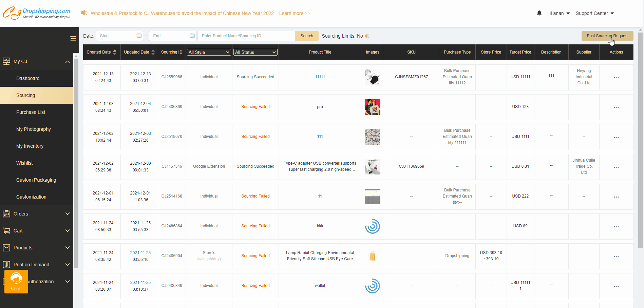Open the All Style filter dropdown
The image size is (644, 308).
coord(209,52)
